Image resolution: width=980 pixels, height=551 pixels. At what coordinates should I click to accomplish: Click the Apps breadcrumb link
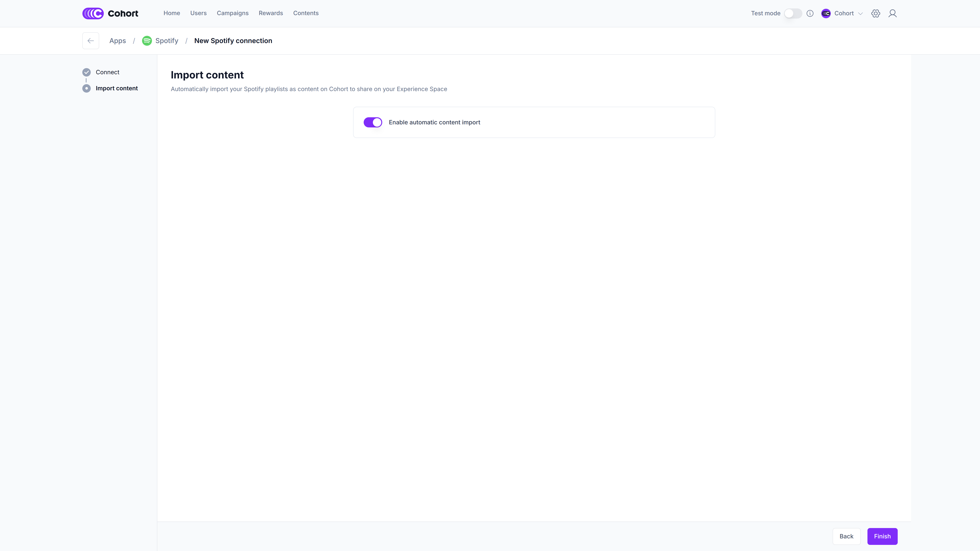[x=118, y=41]
